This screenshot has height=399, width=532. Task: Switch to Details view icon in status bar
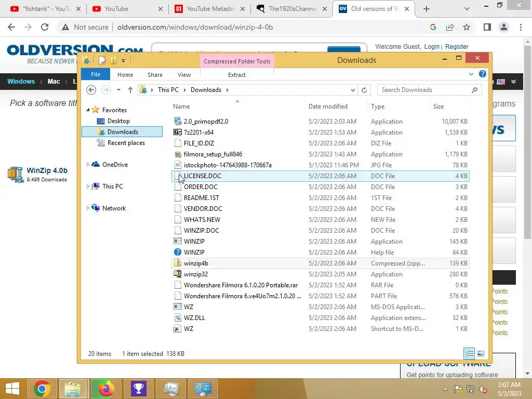point(469,353)
